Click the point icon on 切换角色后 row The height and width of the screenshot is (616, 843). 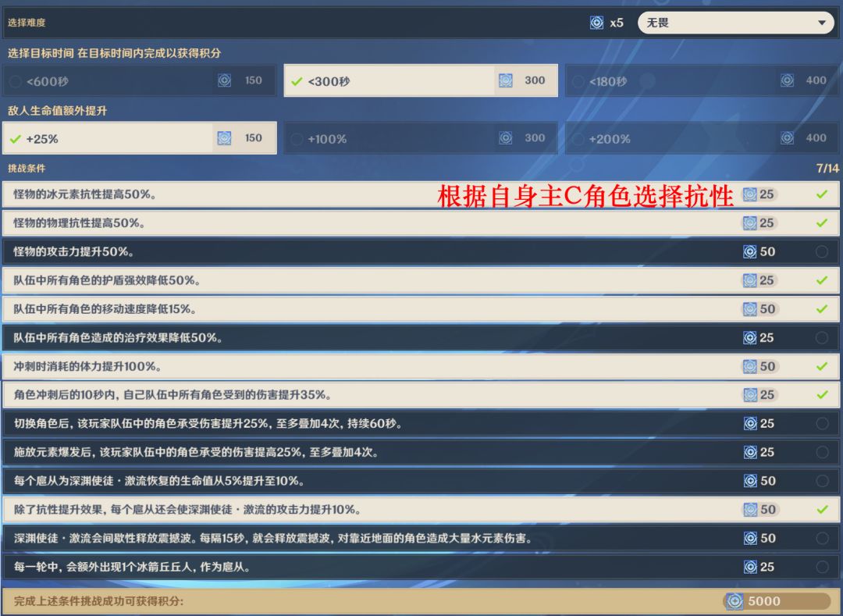point(750,424)
